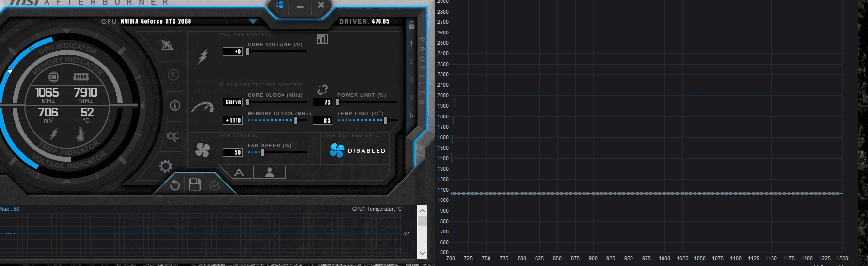Screen dimensions: 868x266
Task: Click NVIDIA GeForce RTX 2060 GPU name
Action: [x=156, y=22]
